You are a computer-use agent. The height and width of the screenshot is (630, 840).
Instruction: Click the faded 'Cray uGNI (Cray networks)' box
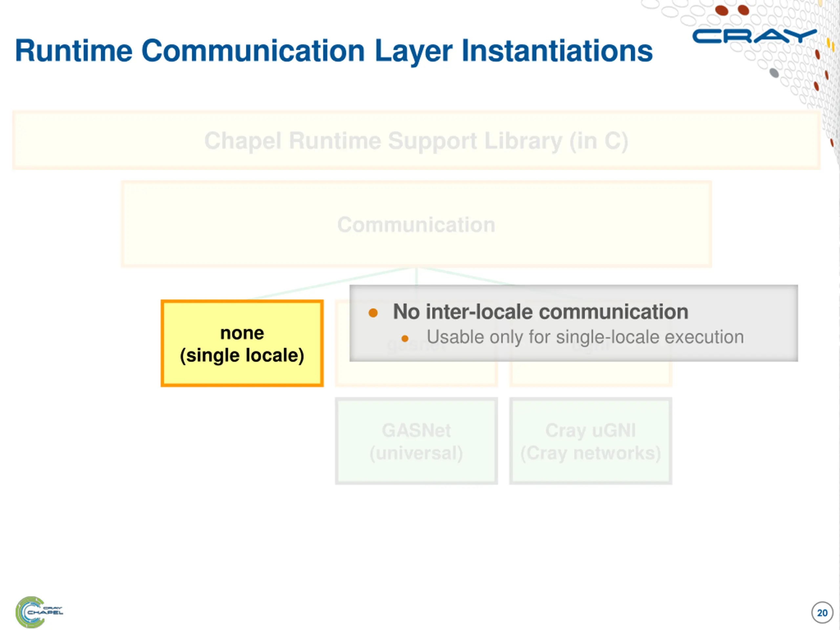(591, 441)
